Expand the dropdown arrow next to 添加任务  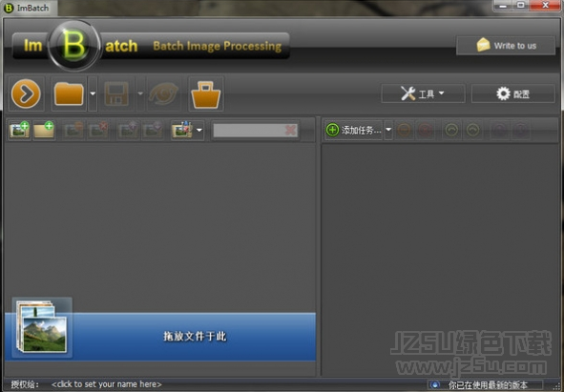pos(388,130)
